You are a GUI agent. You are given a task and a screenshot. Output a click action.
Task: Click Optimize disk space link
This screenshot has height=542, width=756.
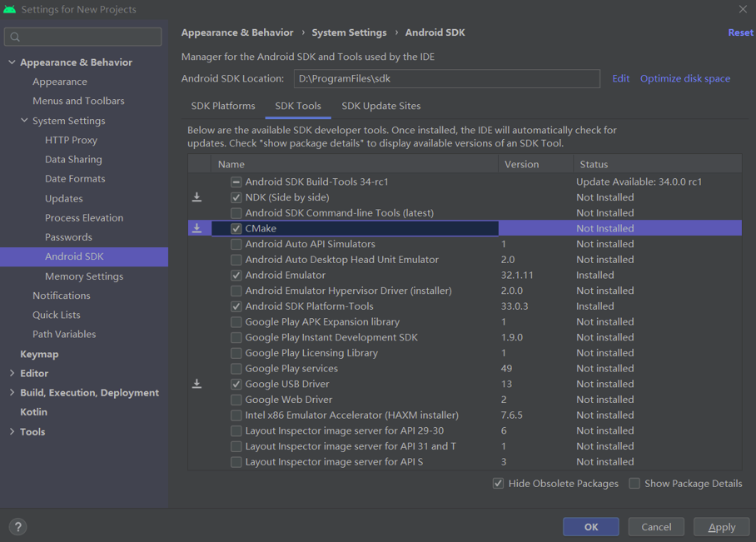click(684, 78)
